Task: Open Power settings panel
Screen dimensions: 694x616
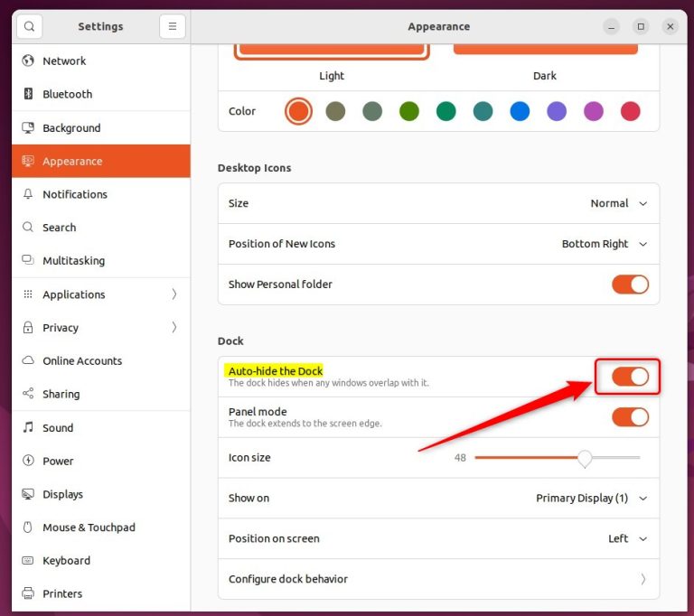Action: point(101,461)
